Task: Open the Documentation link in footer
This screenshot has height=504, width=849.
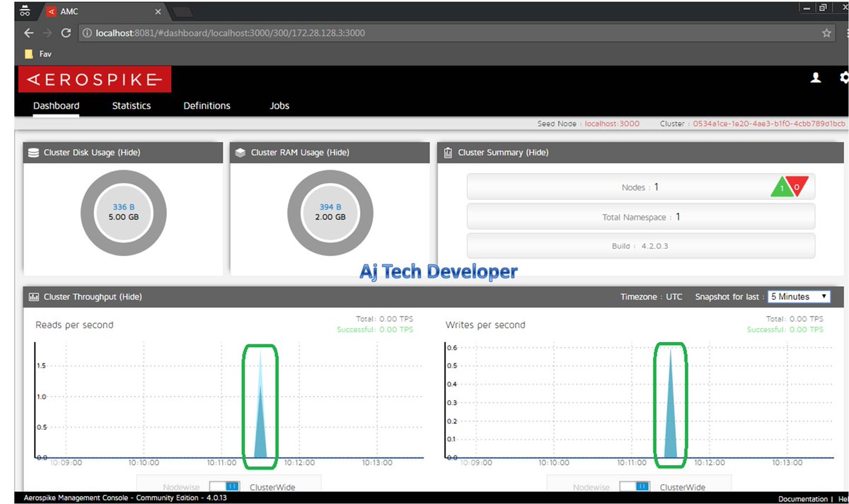Action: tap(803, 499)
